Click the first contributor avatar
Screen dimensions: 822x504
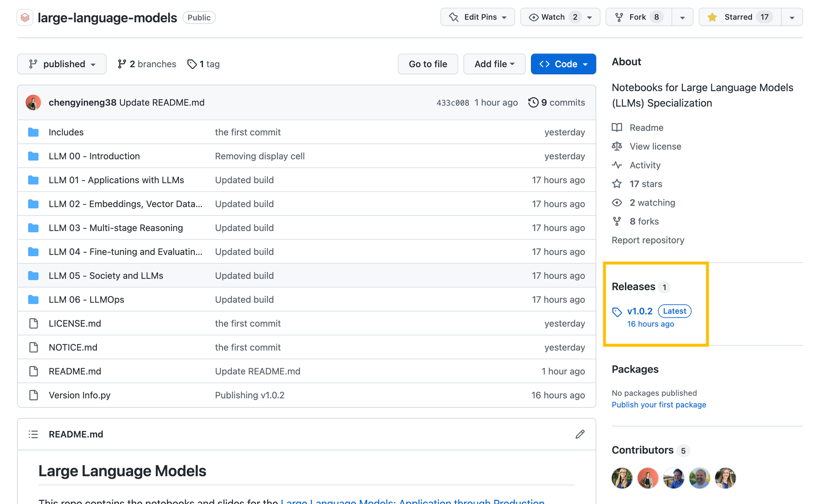622,478
